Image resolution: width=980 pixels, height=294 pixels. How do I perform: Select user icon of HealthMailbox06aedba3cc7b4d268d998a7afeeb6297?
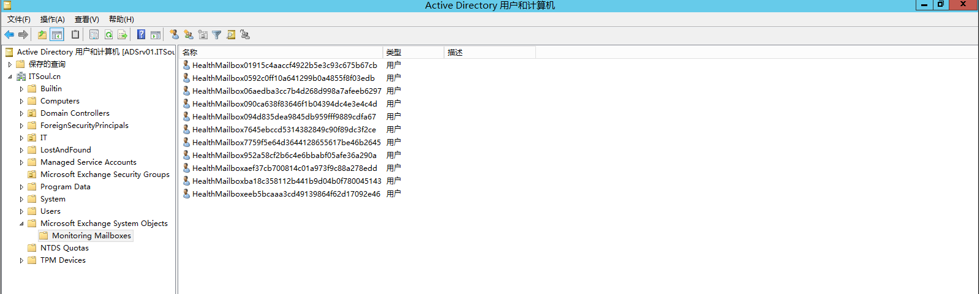187,91
